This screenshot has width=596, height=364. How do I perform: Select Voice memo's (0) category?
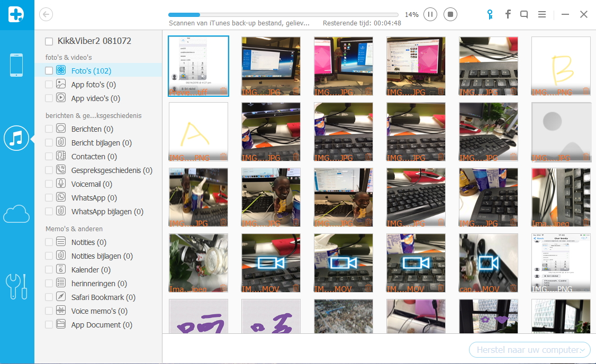tap(98, 311)
